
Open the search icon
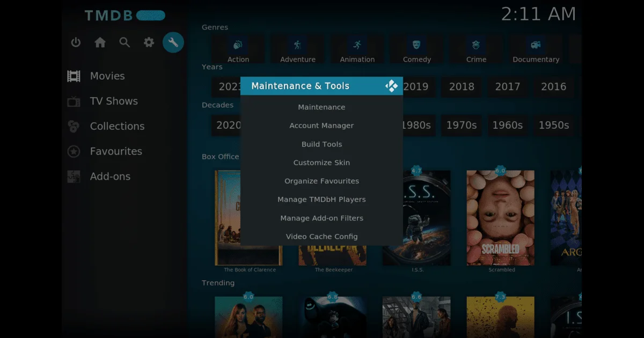(125, 42)
